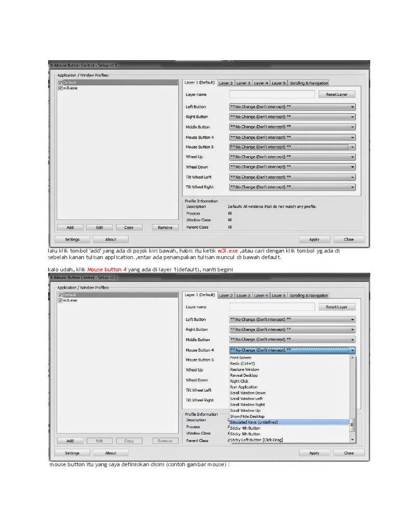Open Left Button dropdown in the open-list window
399x532 pixels.
(x=292, y=320)
